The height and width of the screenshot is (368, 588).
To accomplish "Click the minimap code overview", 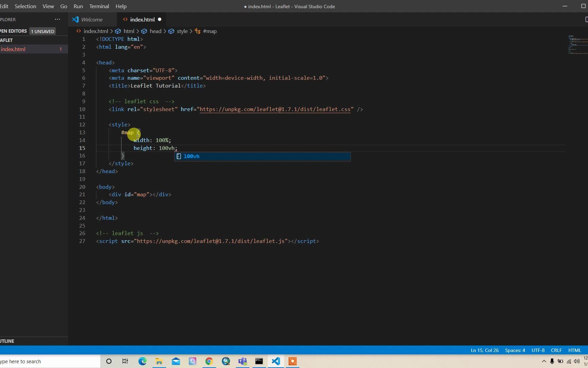I will [577, 45].
